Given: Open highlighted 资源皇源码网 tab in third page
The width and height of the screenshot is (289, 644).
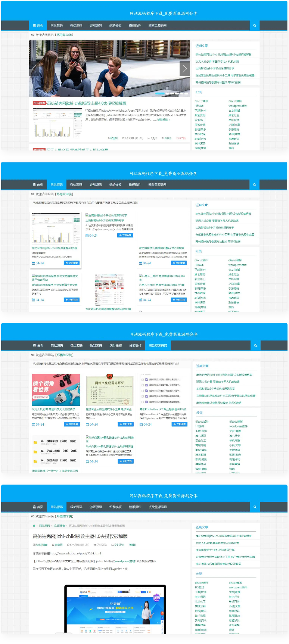Looking at the screenshot, I should pos(158,346).
